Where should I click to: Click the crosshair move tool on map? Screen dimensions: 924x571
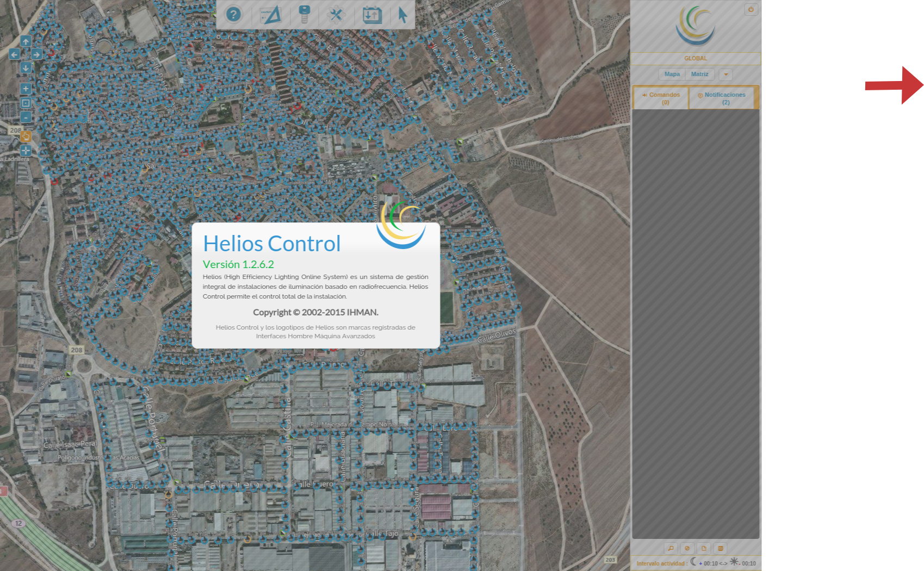(x=26, y=151)
